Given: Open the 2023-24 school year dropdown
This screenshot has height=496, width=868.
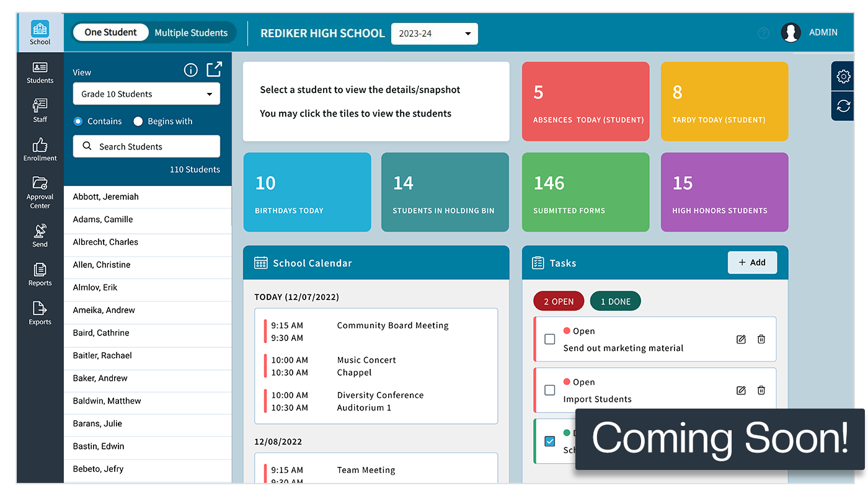Looking at the screenshot, I should 434,33.
